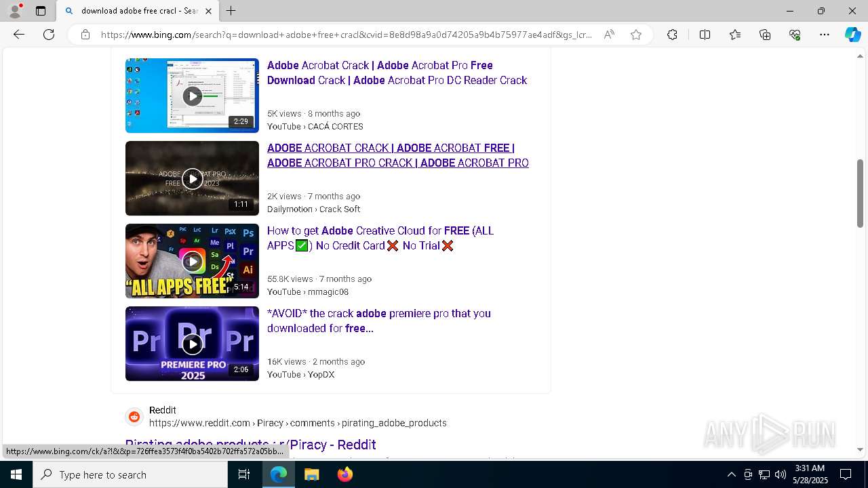868x488 pixels.
Task: Open the notification center icon
Action: (846, 474)
